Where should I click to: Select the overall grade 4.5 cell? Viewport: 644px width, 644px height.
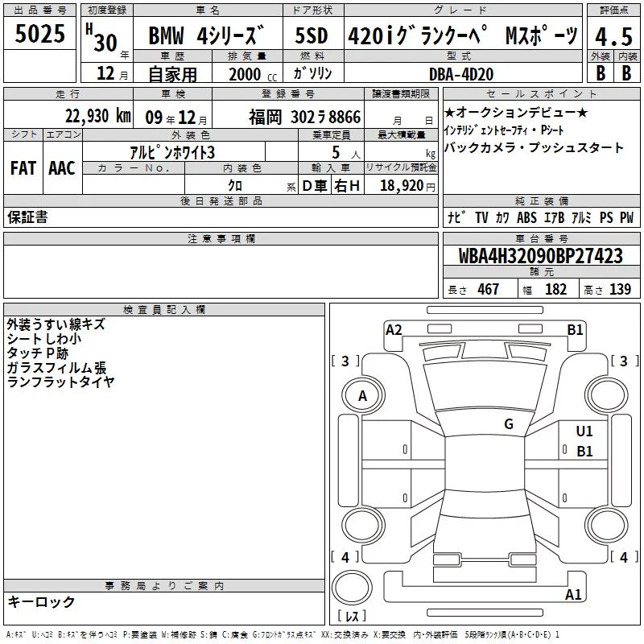click(x=613, y=36)
